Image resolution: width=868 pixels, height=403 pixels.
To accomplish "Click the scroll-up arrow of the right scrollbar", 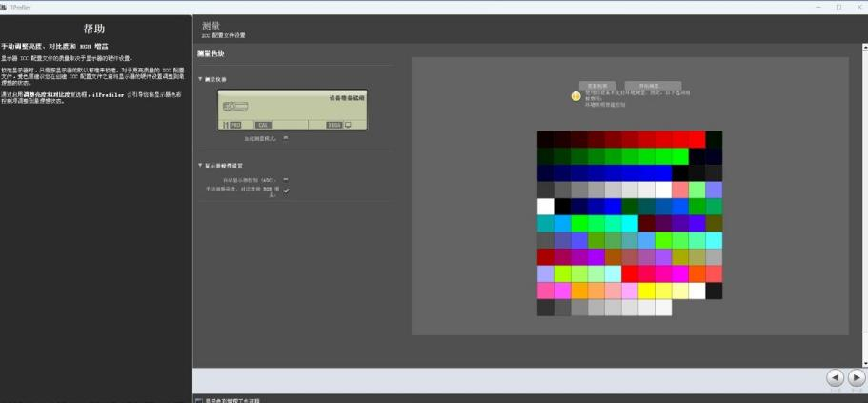I will (x=865, y=47).
